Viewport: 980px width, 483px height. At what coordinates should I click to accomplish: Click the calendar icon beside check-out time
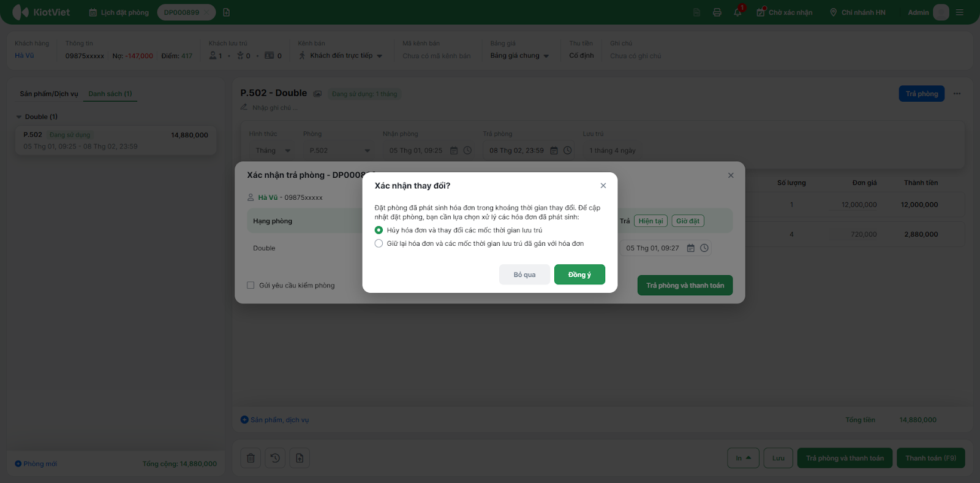(x=691, y=248)
